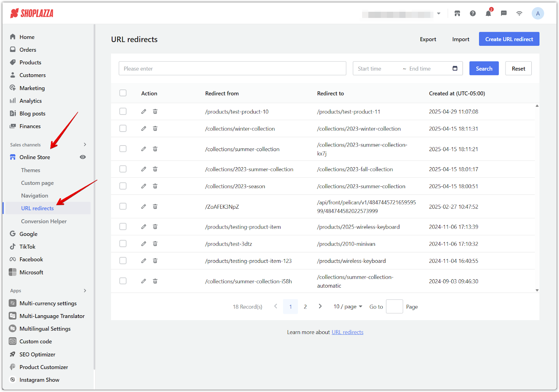The image size is (559, 392).
Task: Select checkbox for /products/testing-product-item-123 row
Action: [x=123, y=261]
